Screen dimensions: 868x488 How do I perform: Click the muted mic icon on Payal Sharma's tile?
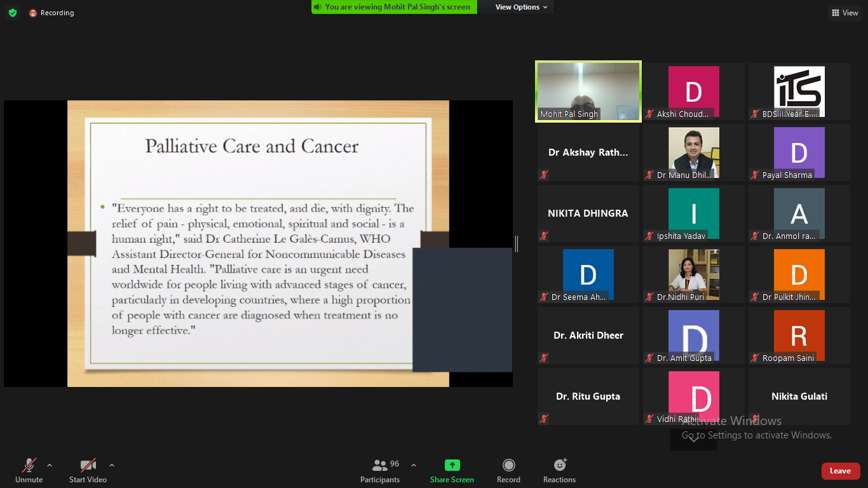click(x=756, y=175)
